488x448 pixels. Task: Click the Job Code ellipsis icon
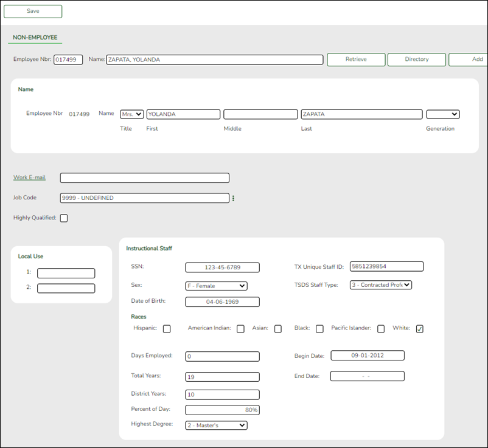233,198
